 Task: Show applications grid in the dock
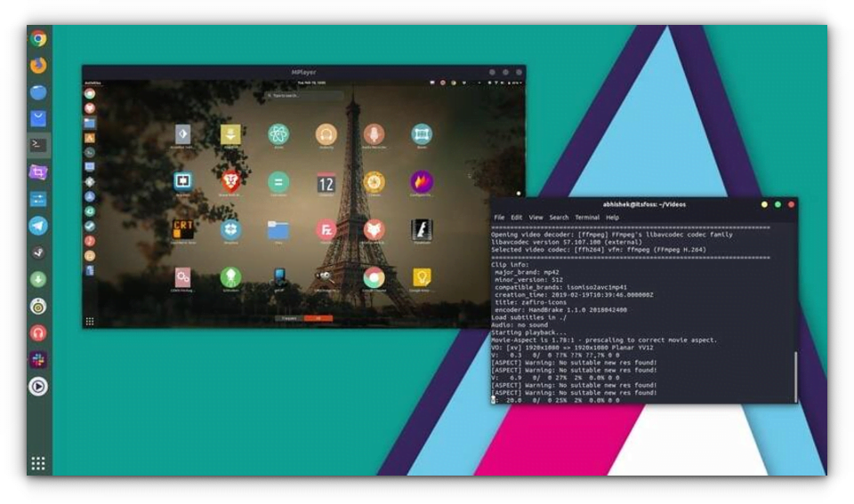click(38, 463)
